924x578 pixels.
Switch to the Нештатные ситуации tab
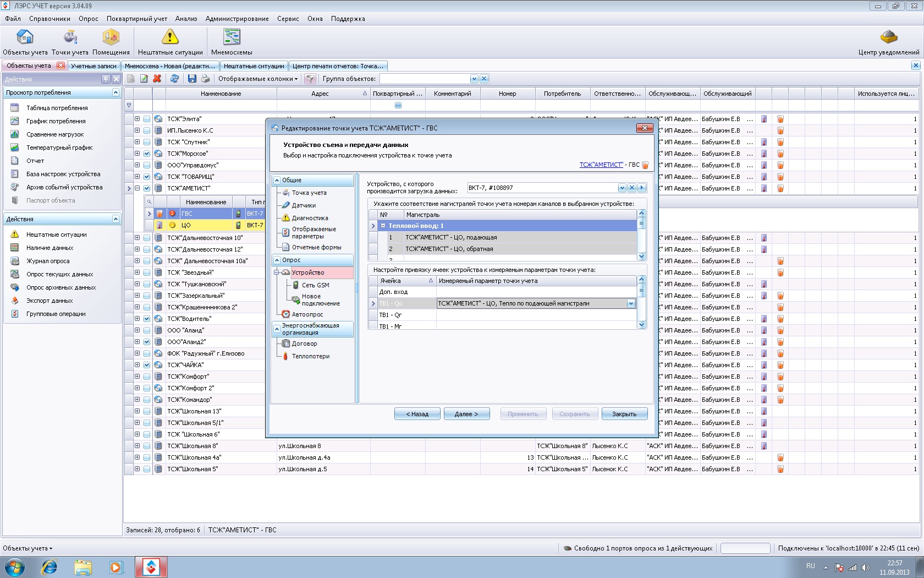[x=254, y=66]
